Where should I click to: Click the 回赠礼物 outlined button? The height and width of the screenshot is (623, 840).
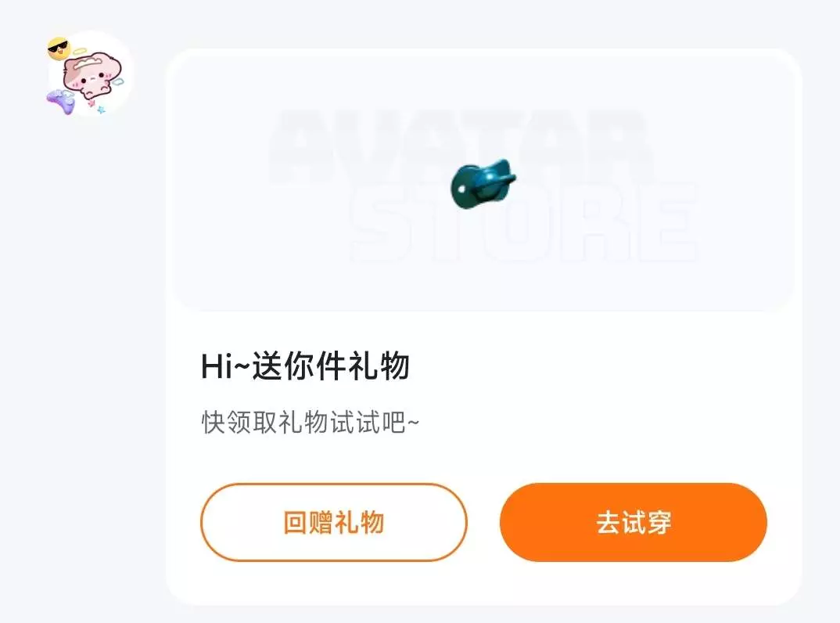point(334,522)
